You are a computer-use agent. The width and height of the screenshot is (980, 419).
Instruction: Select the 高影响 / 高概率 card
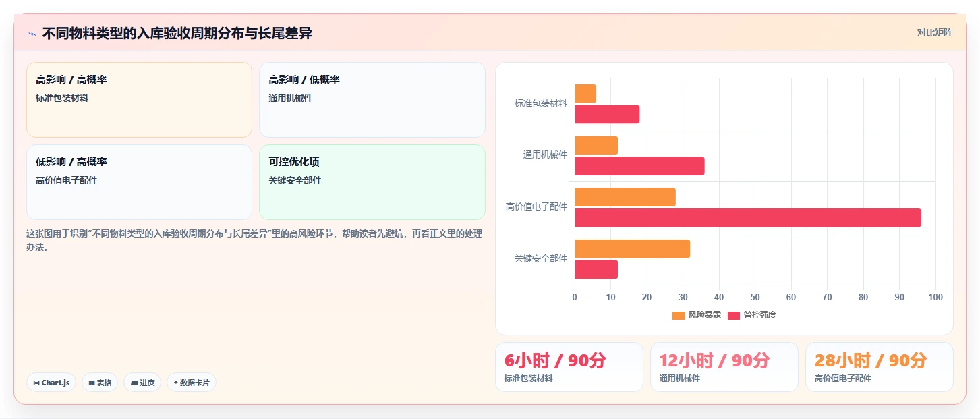click(139, 100)
